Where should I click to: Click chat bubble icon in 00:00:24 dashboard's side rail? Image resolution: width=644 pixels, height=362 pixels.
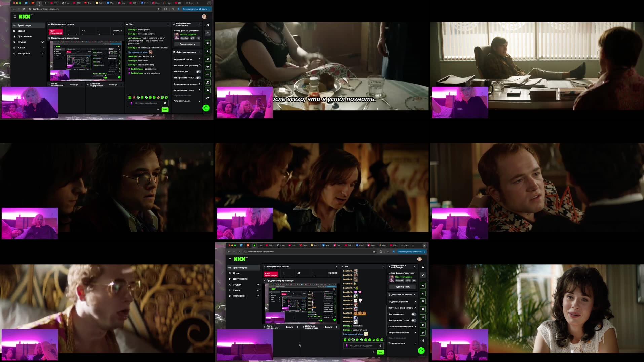[207, 67]
